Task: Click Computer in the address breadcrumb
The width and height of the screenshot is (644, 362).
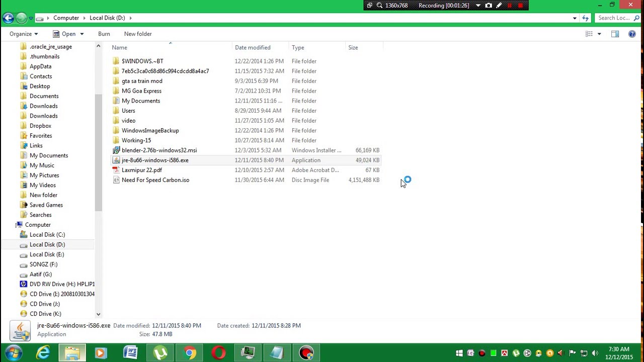Action: pos(66,18)
